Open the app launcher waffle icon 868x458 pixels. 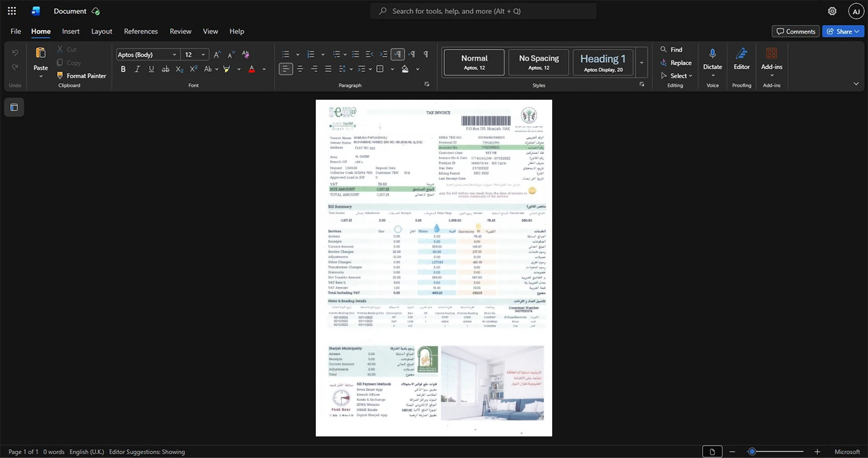[11, 11]
